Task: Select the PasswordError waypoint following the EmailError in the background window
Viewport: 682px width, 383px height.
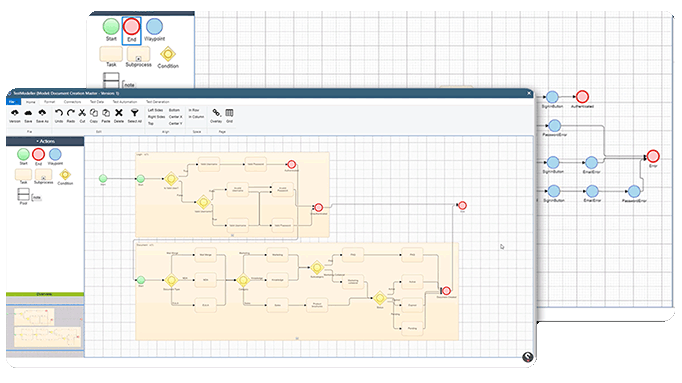Action: click(x=634, y=191)
